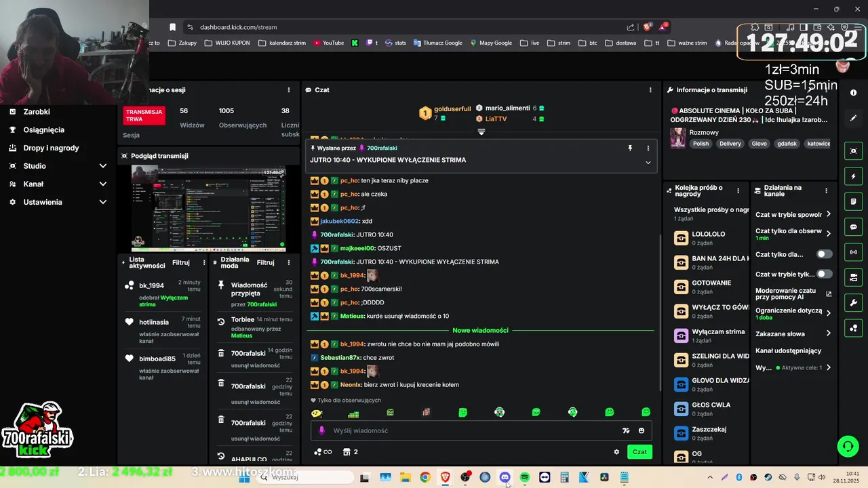Screen dimensions: 868x488
Task: Open Dropy i nagrody in left sidebar
Action: [51, 148]
